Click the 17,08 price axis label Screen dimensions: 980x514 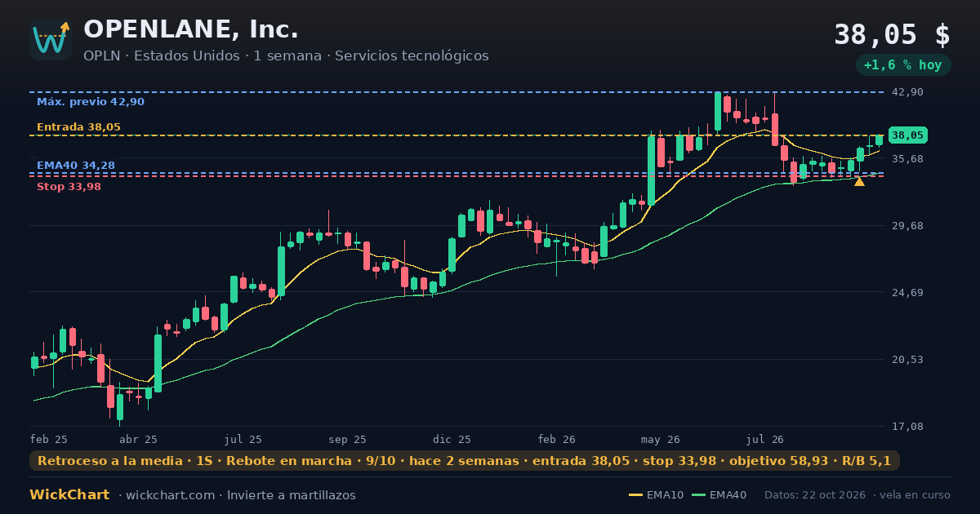pyautogui.click(x=907, y=427)
